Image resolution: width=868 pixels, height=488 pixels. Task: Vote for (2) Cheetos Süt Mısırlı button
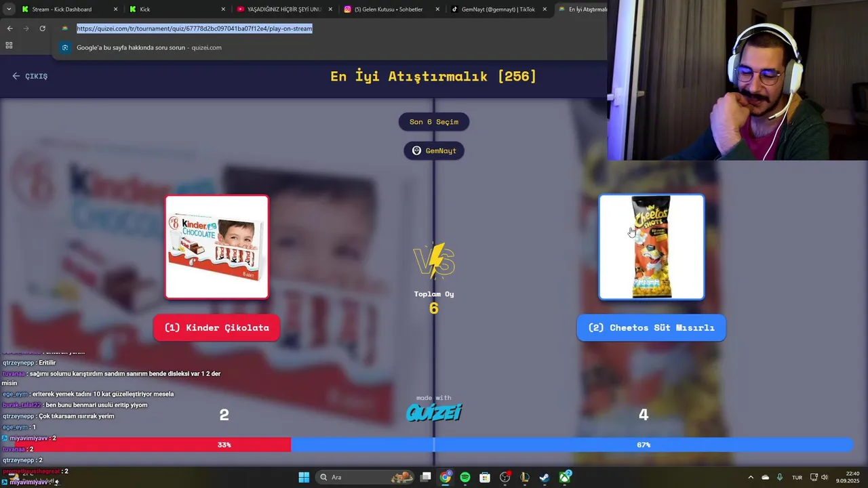(651, 327)
